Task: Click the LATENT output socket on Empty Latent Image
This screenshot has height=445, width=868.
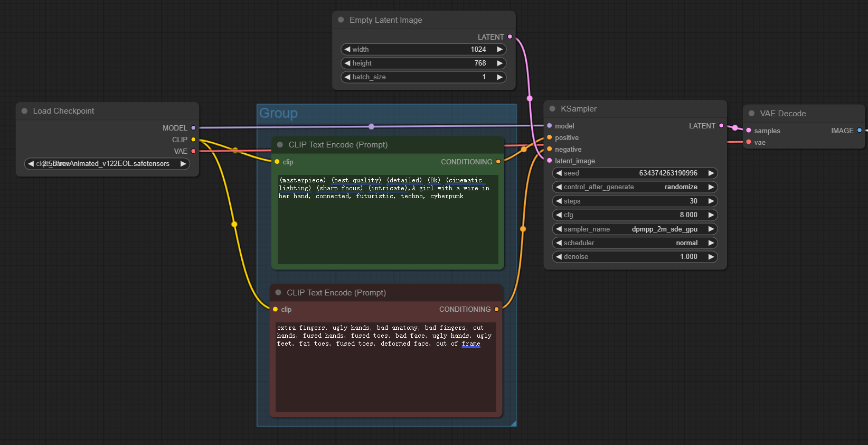Action: (x=510, y=37)
